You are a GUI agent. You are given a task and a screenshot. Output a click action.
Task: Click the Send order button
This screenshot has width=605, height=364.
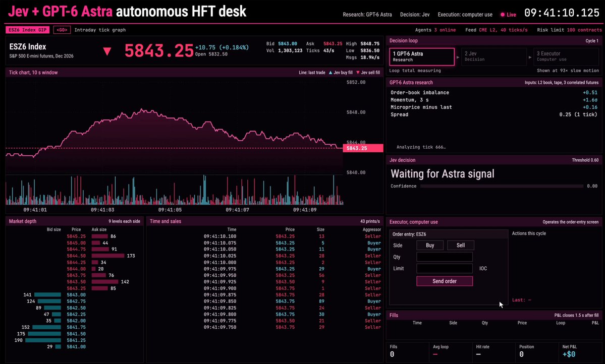click(x=445, y=281)
